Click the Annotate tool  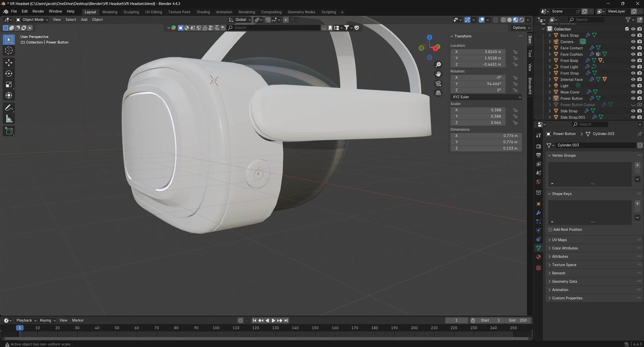pyautogui.click(x=9, y=108)
